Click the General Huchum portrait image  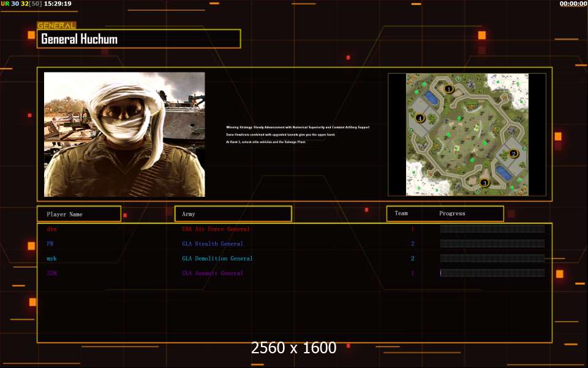point(124,134)
